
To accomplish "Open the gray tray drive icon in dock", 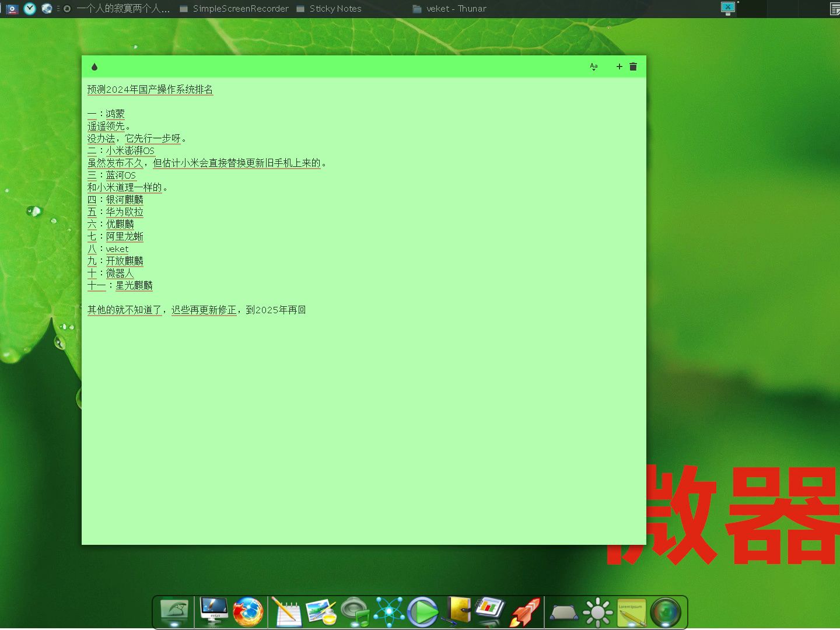I will [x=564, y=612].
